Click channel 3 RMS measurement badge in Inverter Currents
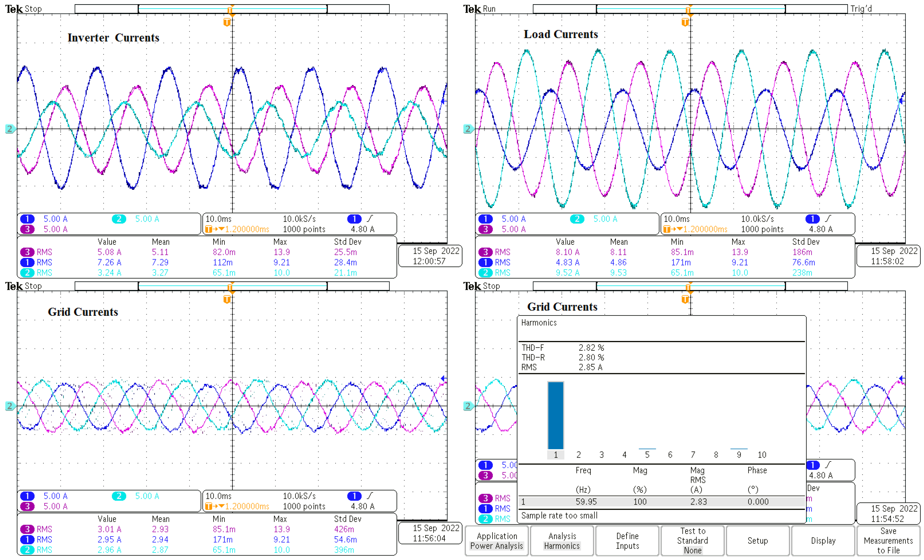Screen dimensions: 924x560 [x=27, y=252]
